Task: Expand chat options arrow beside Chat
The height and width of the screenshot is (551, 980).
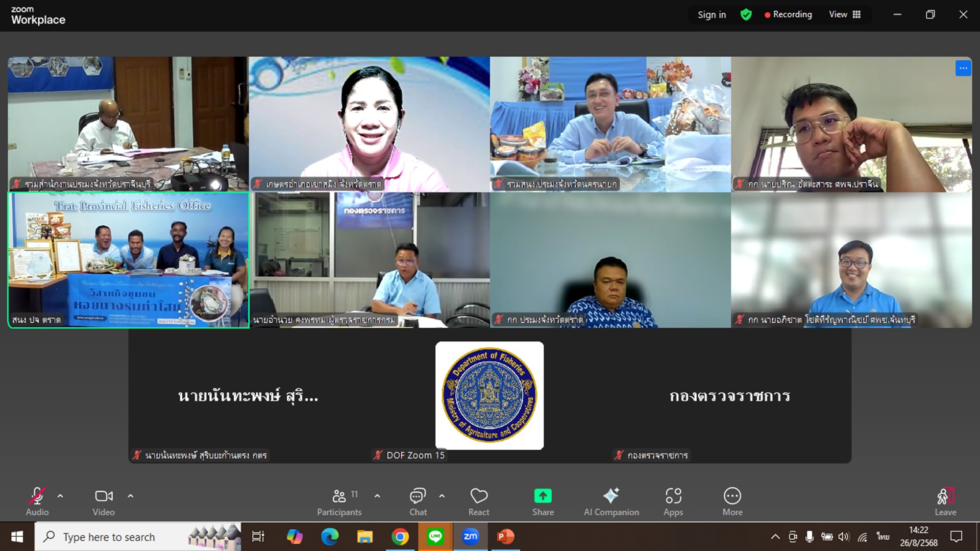Action: click(441, 496)
